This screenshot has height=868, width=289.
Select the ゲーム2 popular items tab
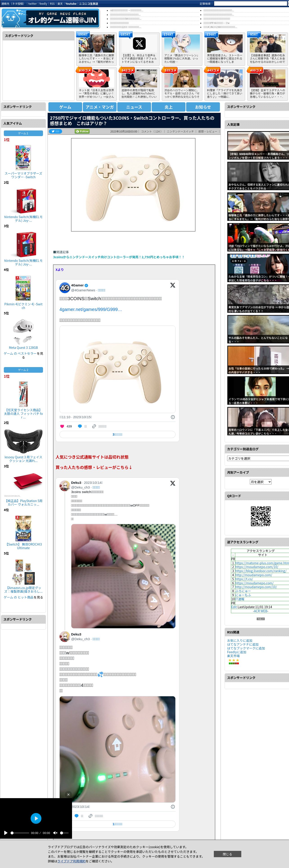23,370
